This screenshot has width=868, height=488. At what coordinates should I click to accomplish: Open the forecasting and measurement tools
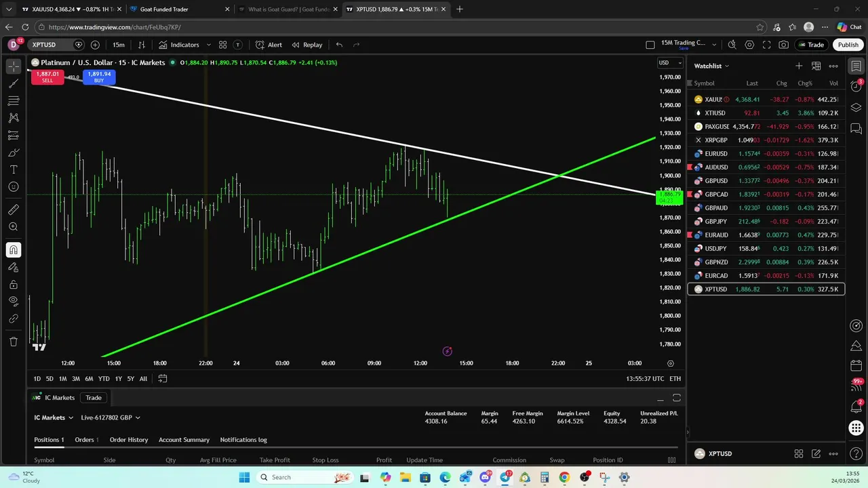pos(14,136)
